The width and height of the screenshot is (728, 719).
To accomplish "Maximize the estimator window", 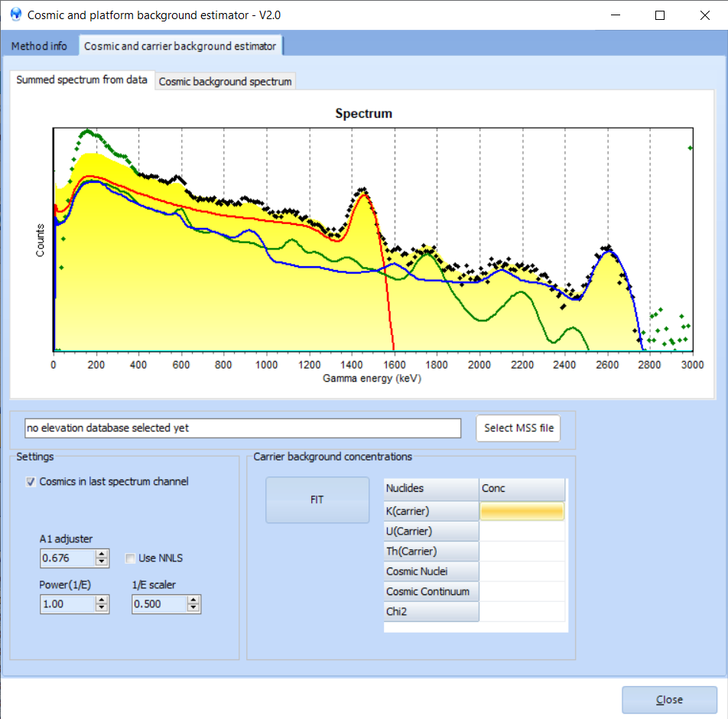I will coord(660,15).
